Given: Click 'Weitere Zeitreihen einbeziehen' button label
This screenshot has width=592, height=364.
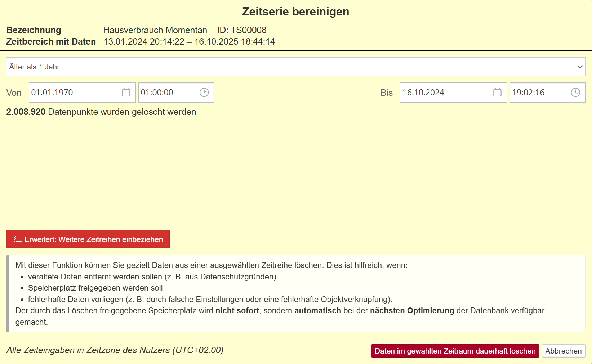Looking at the screenshot, I should point(94,239).
